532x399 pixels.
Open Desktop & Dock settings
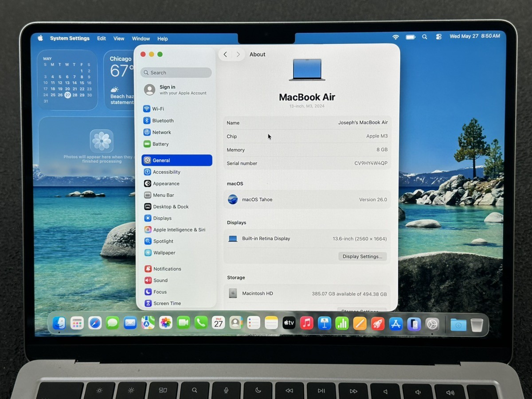[177, 207]
